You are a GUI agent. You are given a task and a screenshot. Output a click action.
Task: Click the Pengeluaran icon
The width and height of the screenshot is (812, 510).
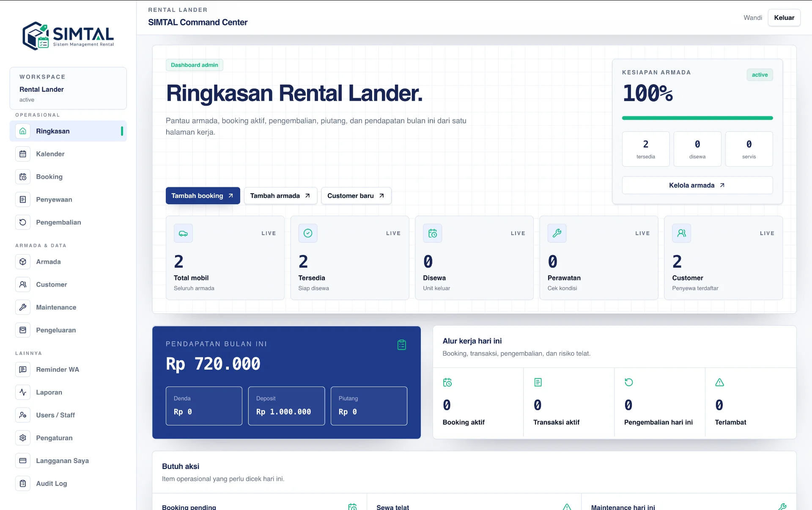click(x=23, y=330)
